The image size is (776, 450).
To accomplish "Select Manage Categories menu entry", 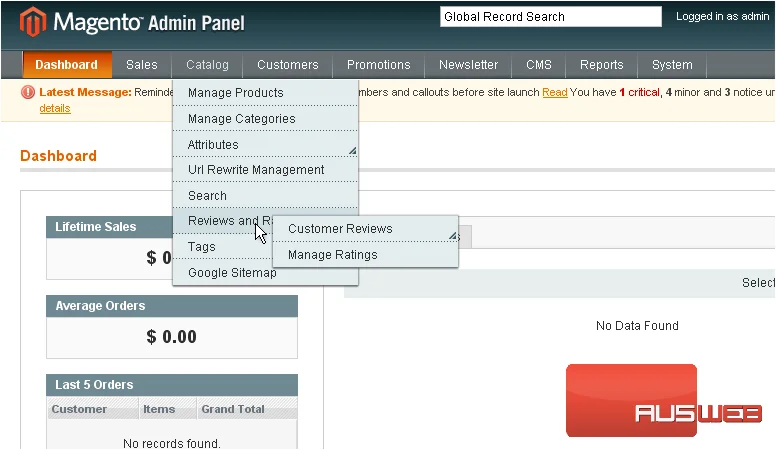I will [x=265, y=119].
